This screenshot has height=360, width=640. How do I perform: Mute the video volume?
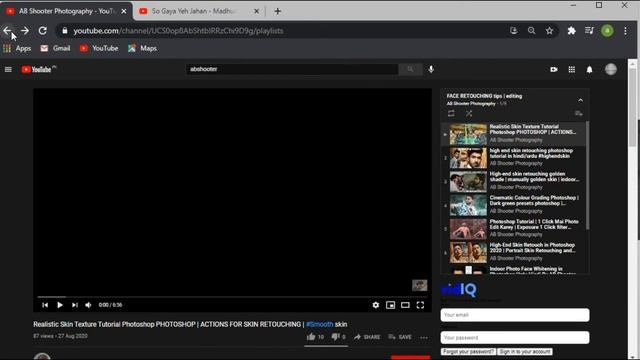(x=88, y=305)
